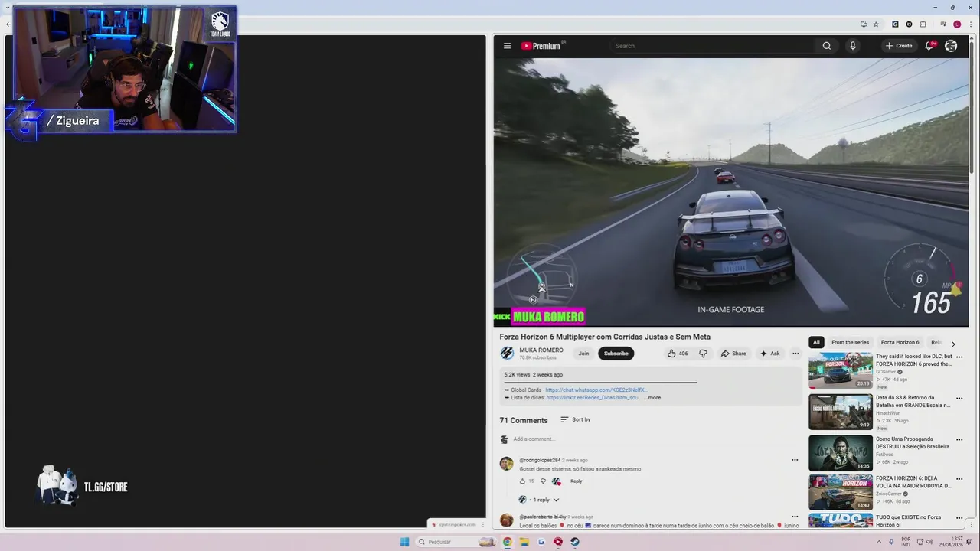Open video more actions three-dot menu
This screenshot has width=980, height=551.
795,354
